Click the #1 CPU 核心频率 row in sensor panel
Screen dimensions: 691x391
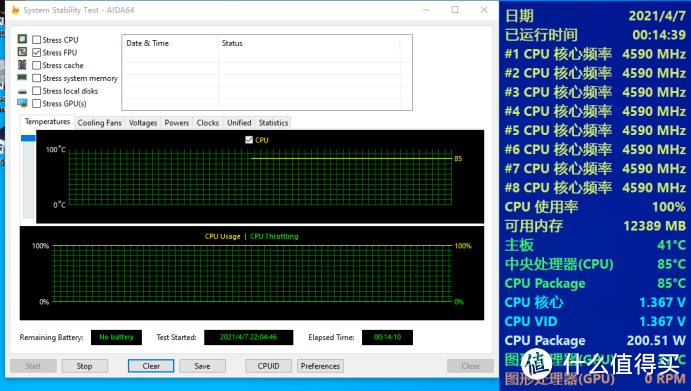[595, 54]
